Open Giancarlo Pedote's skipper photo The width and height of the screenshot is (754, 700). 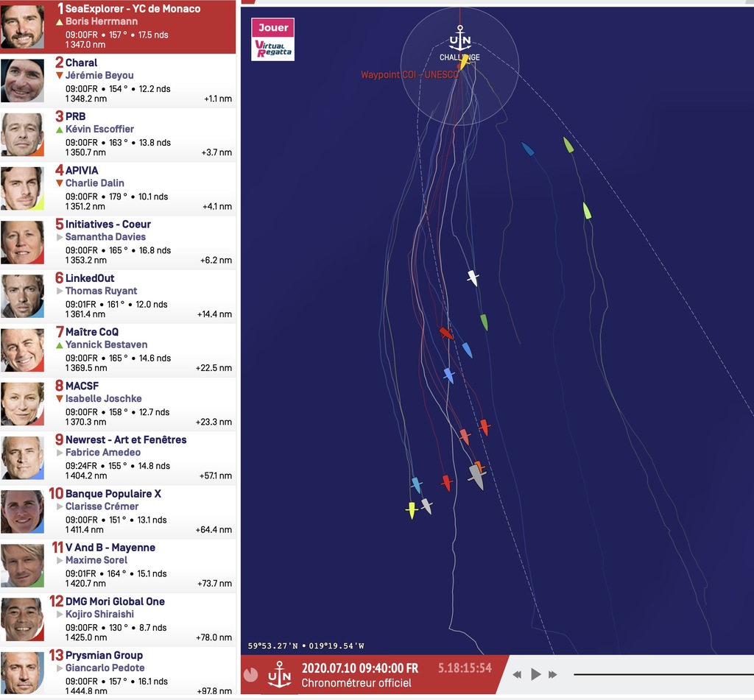pos(23,673)
